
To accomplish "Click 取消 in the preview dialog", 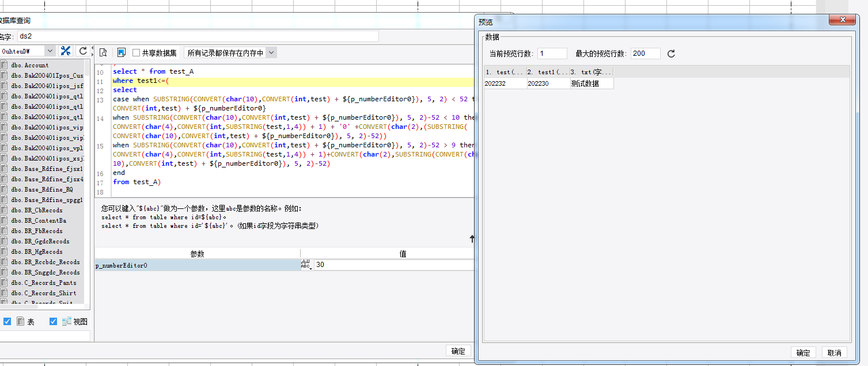I will 834,353.
